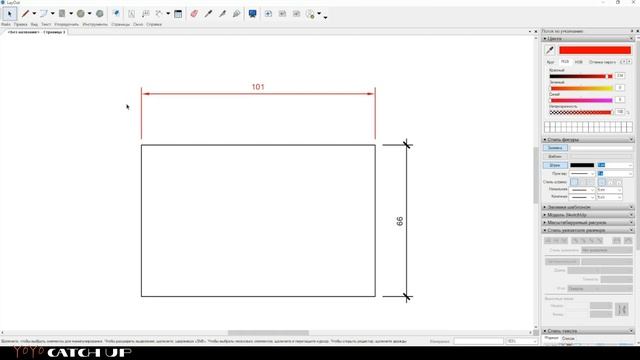640x360 pixels.
Task: Toggle the Fill (Заливка) button
Action: pos(555,148)
